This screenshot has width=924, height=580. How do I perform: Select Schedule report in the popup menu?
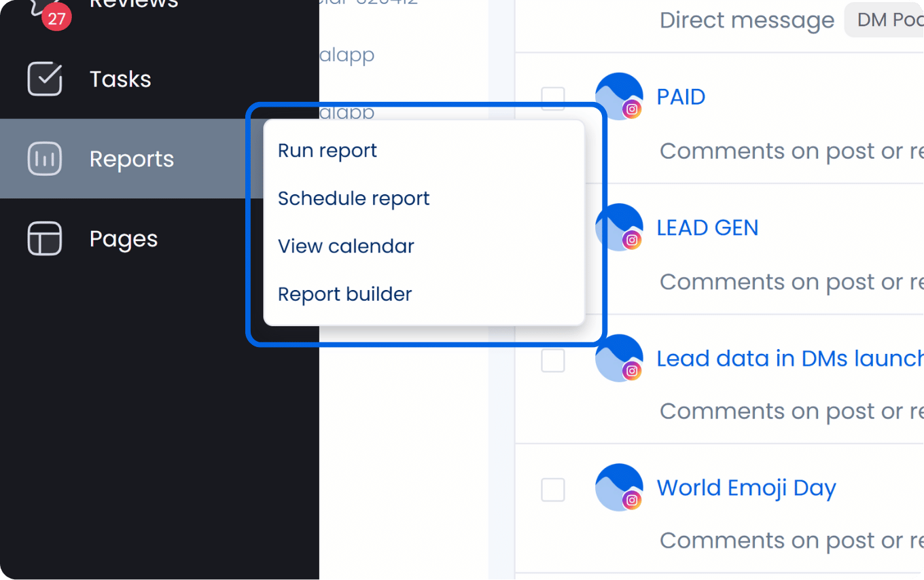pyautogui.click(x=353, y=198)
